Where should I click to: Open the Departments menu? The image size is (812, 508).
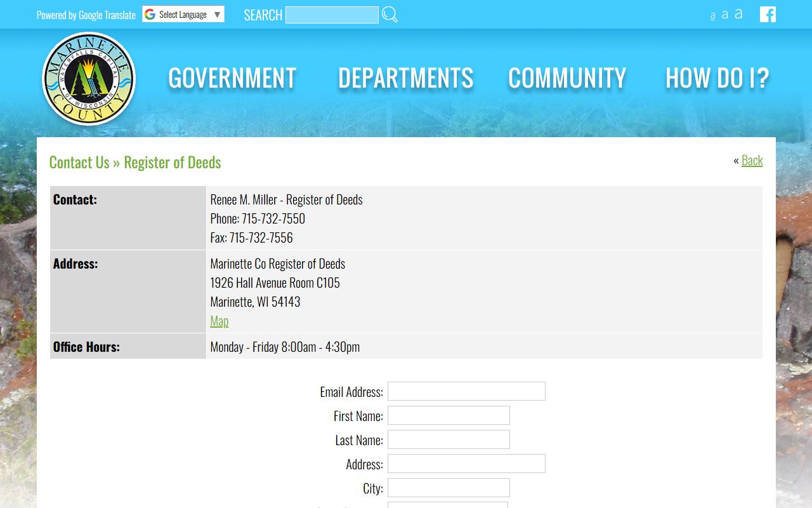pos(406,78)
